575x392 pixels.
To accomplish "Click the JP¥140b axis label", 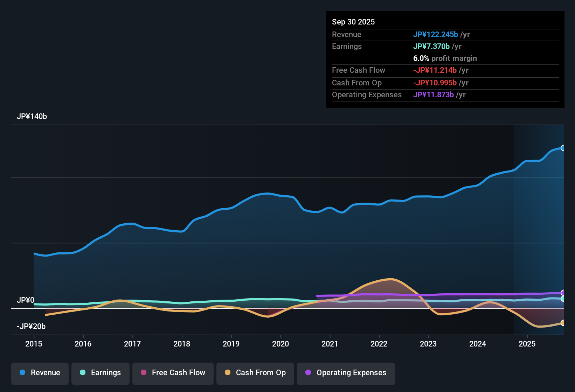I will point(32,117).
